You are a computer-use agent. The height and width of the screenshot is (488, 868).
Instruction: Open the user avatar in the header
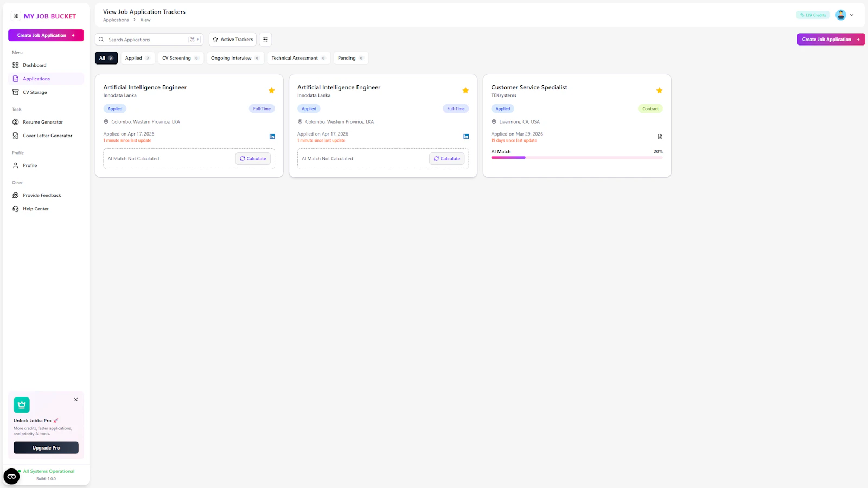click(840, 15)
